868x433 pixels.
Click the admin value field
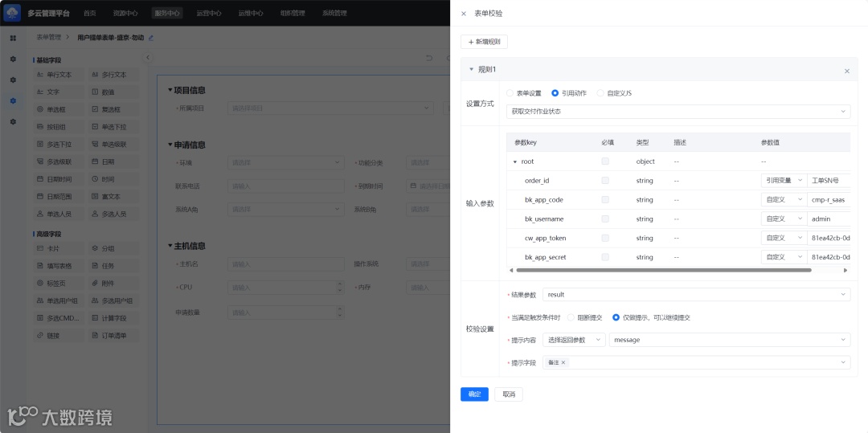[829, 219]
